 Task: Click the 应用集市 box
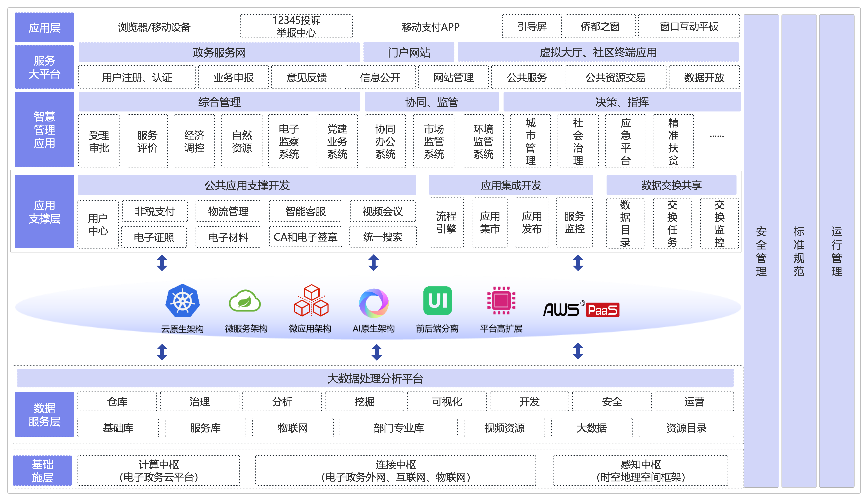(x=490, y=222)
